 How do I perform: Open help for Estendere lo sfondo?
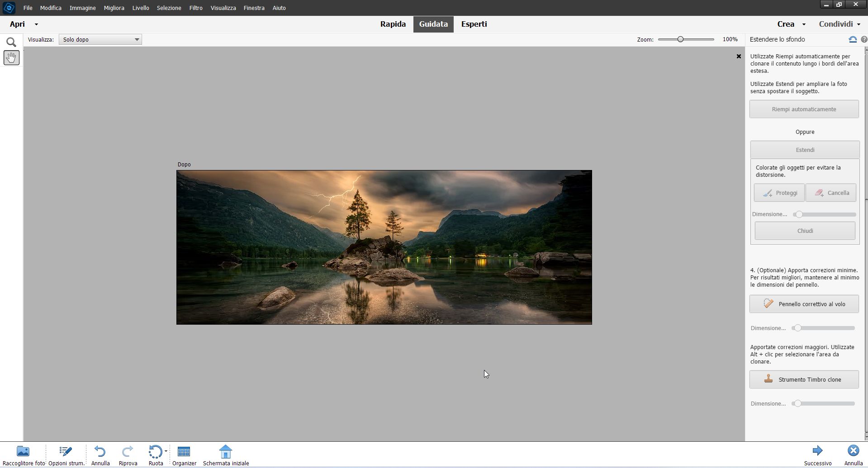864,39
